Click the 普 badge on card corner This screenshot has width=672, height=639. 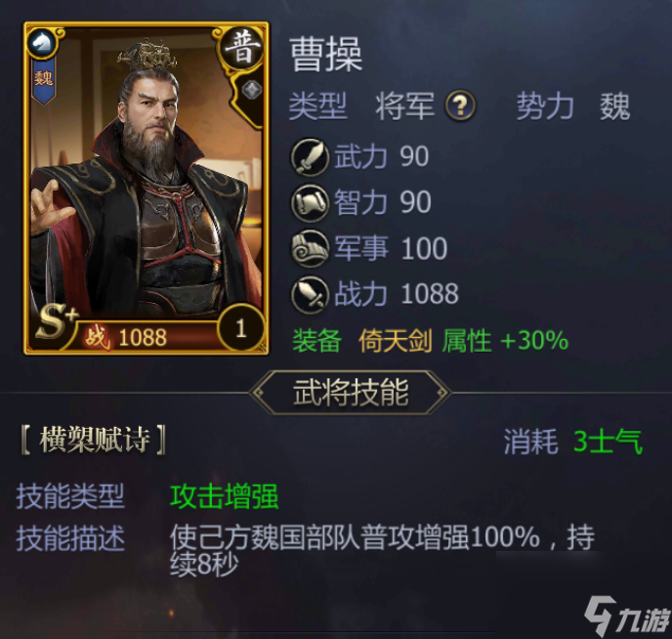241,49
